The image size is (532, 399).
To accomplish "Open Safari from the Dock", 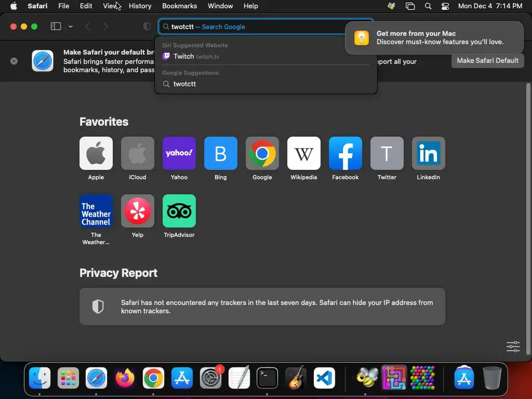I will click(96, 378).
